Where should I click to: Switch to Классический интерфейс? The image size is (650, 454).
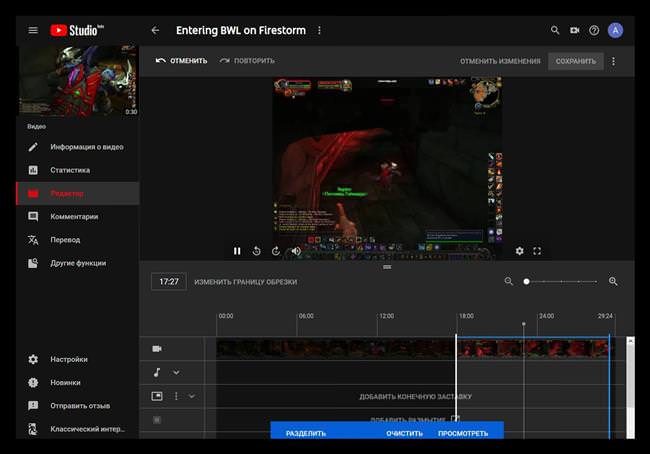click(78, 429)
